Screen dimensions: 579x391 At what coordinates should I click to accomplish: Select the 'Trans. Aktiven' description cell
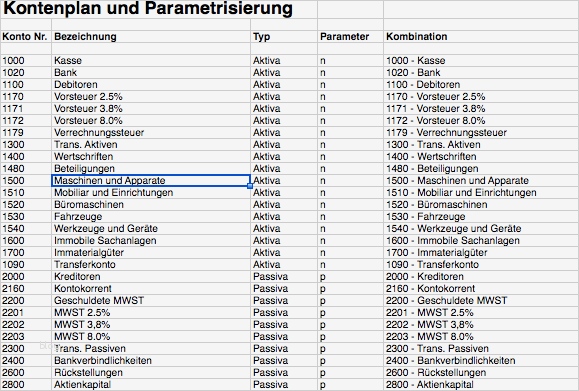click(151, 144)
